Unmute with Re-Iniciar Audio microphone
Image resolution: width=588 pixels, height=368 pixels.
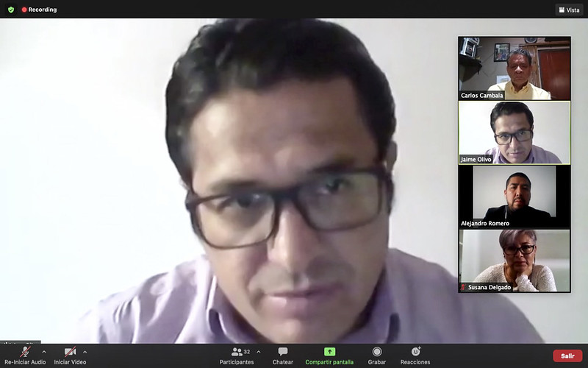[25, 355]
